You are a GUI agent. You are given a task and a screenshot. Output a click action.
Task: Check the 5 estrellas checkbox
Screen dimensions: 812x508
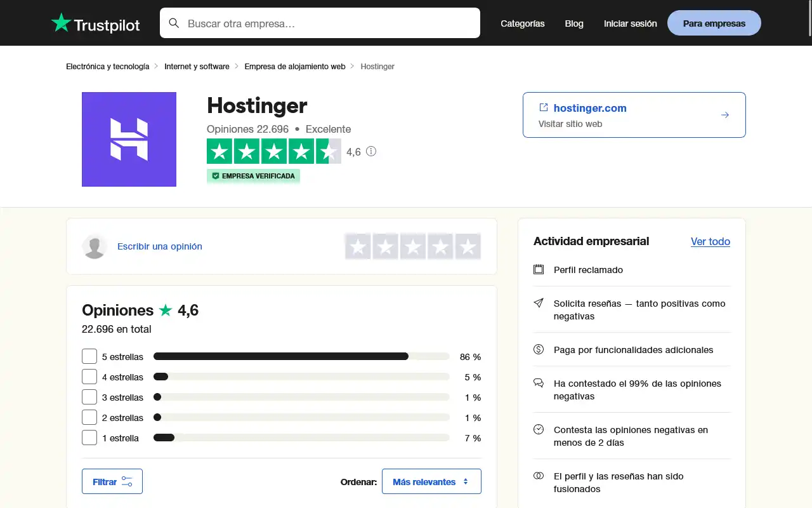pyautogui.click(x=89, y=356)
